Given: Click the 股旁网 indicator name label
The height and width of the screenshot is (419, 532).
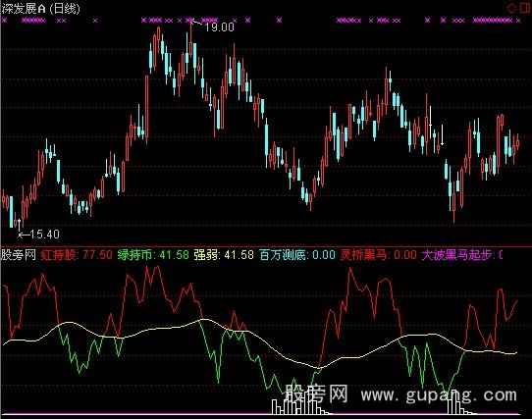Looking at the screenshot, I should (x=19, y=254).
